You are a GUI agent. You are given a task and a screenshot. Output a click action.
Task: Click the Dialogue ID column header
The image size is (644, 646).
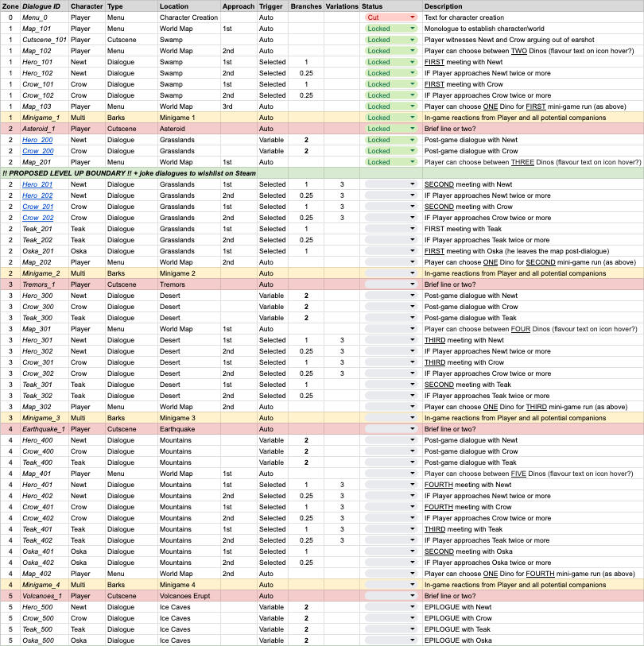click(41, 6)
